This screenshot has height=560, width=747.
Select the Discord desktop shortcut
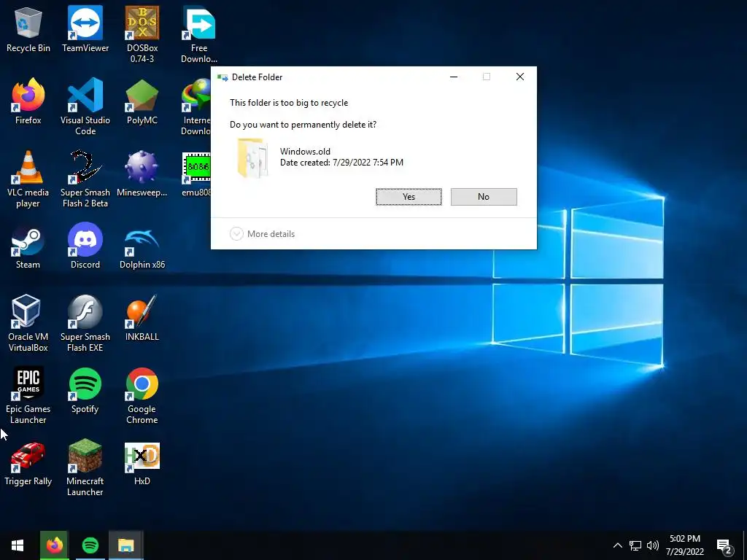85,246
